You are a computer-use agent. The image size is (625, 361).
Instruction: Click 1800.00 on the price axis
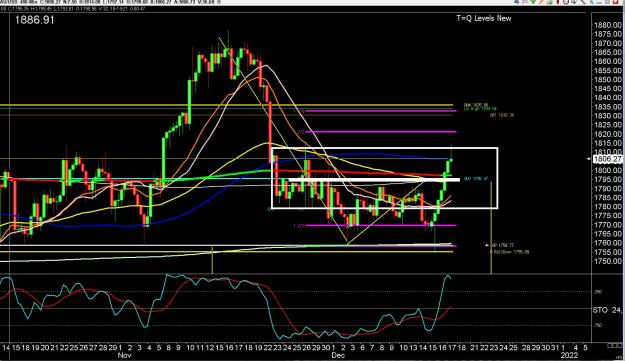pos(607,170)
